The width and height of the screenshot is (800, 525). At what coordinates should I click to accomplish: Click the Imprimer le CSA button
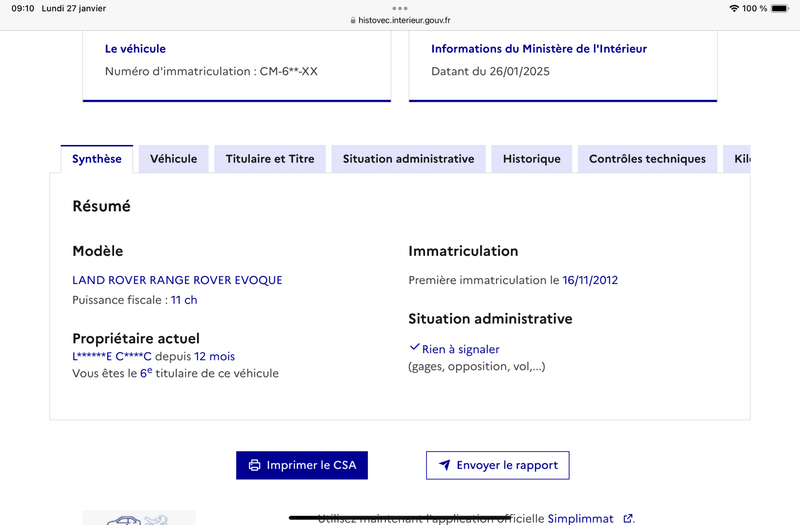click(302, 465)
